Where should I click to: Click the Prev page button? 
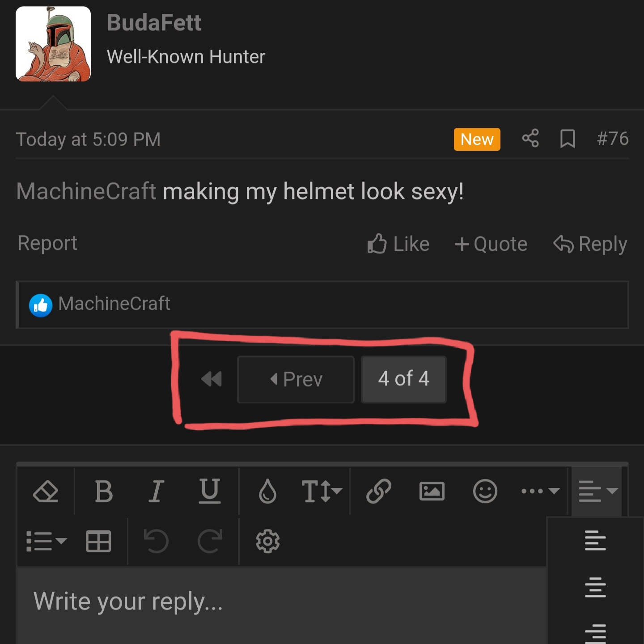tap(296, 379)
